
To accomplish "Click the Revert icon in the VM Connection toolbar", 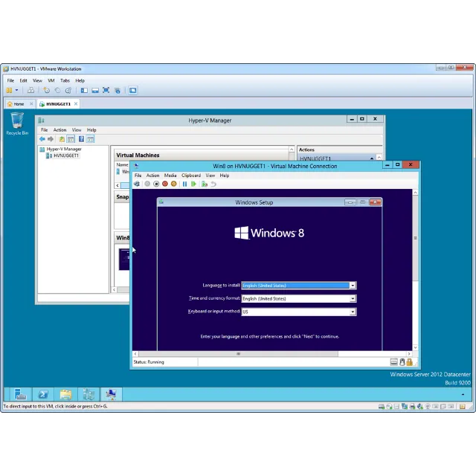I will point(213,184).
